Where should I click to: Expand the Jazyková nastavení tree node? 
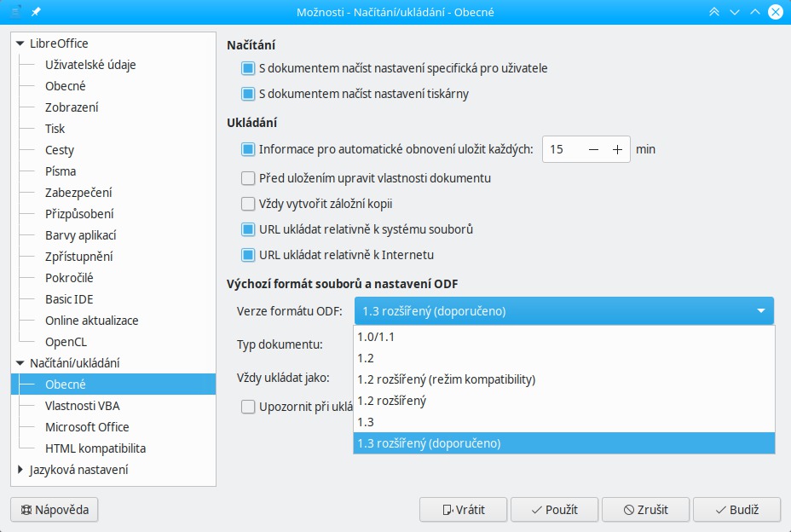(x=20, y=470)
